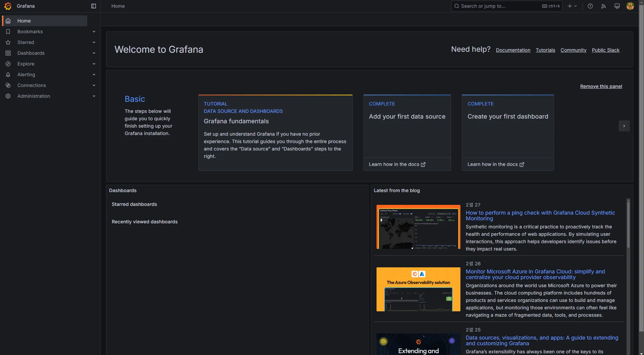Open the user profile avatar
Image resolution: width=644 pixels, height=355 pixels.
pyautogui.click(x=630, y=6)
